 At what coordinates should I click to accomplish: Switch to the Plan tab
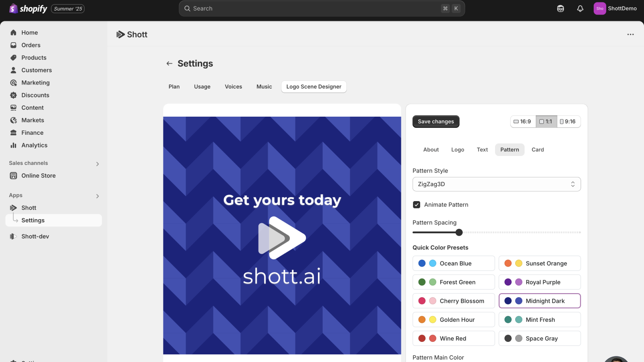coord(174,86)
